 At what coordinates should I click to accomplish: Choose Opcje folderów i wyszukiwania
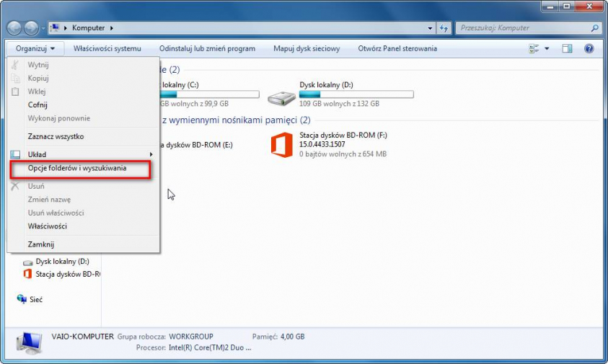77,169
